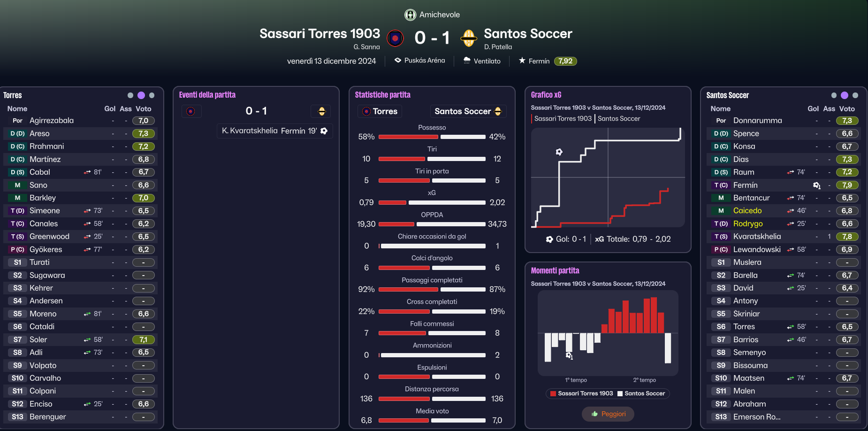Click the Amichevole competition logo icon
The width and height of the screenshot is (868, 431).
[411, 15]
